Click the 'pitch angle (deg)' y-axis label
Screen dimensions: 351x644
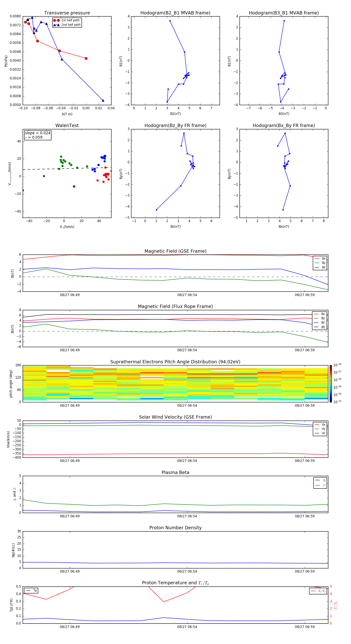(x=11, y=384)
